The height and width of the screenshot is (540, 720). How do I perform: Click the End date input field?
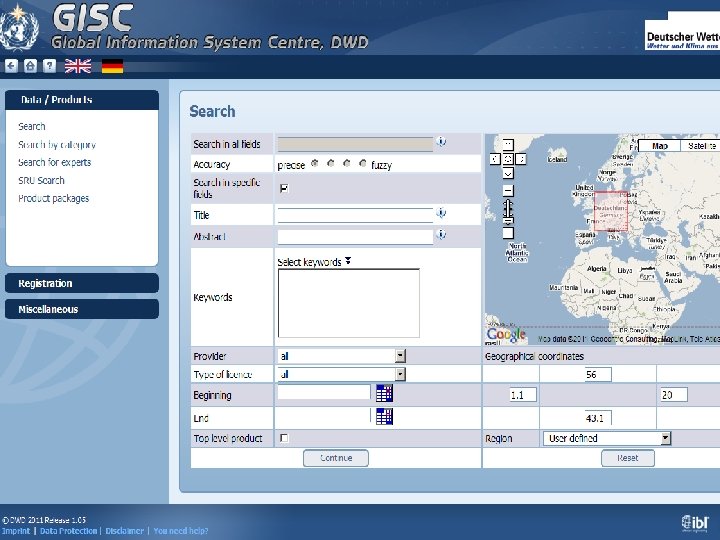(x=324, y=416)
